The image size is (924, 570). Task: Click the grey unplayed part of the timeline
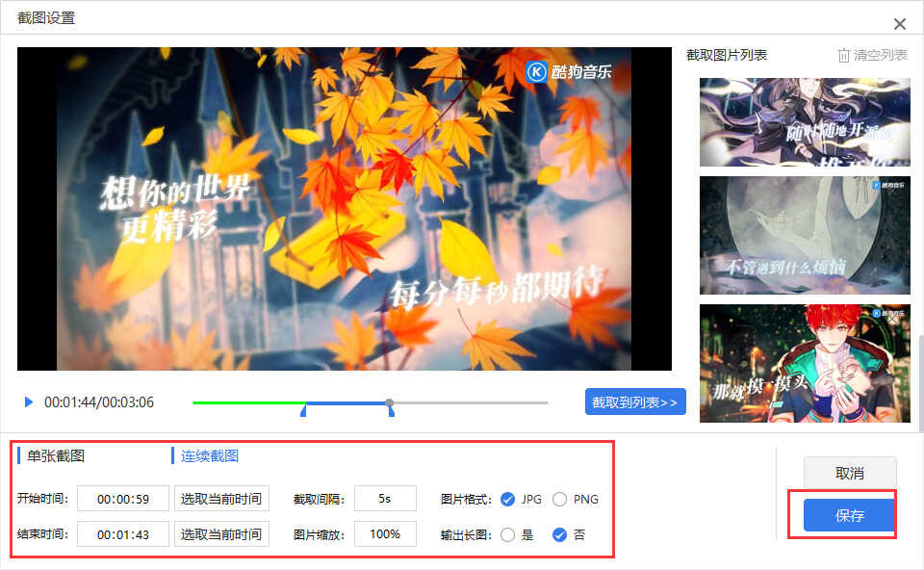click(471, 402)
